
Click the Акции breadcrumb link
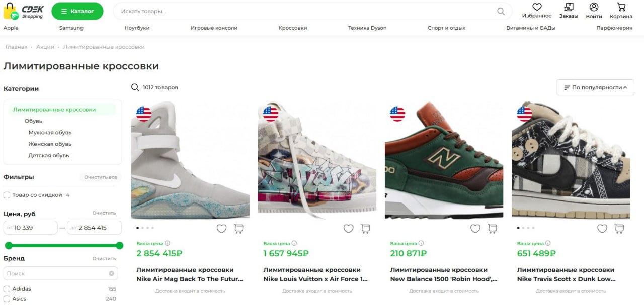(45, 47)
